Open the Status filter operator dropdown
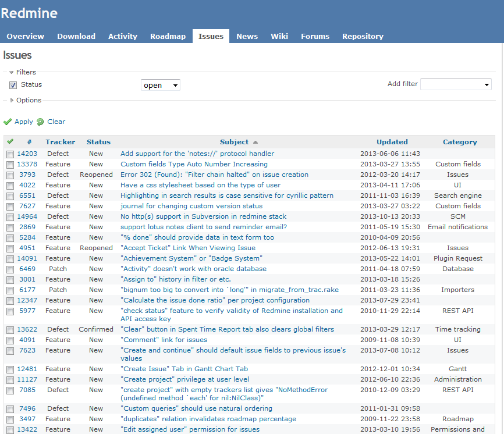The height and width of the screenshot is (434, 504). coord(161,85)
